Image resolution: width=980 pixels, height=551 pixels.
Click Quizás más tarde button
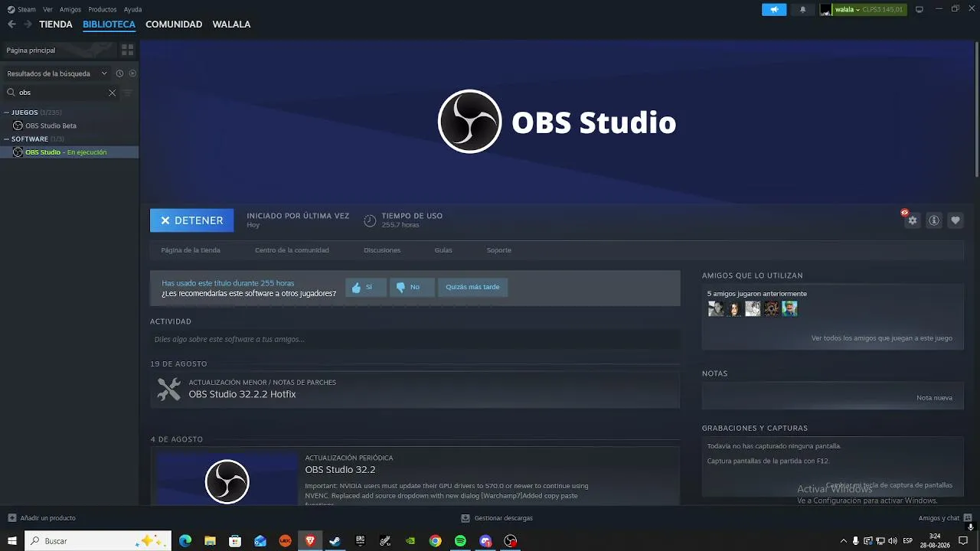(472, 288)
